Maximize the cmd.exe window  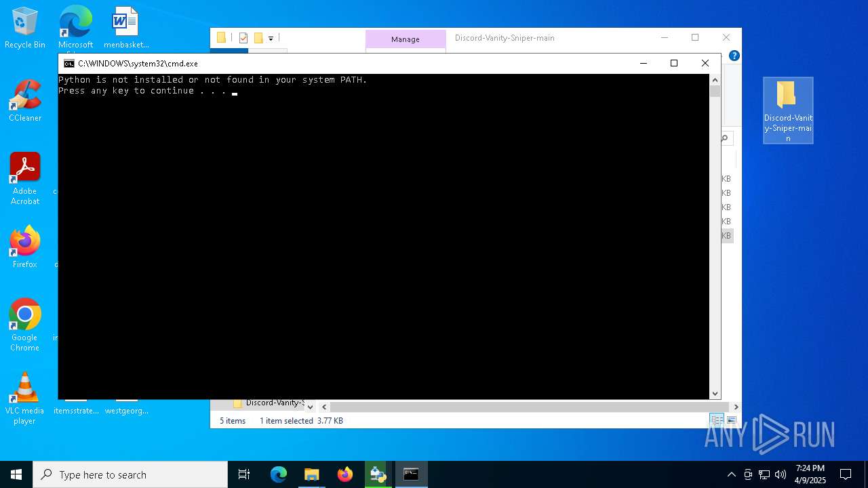click(674, 63)
